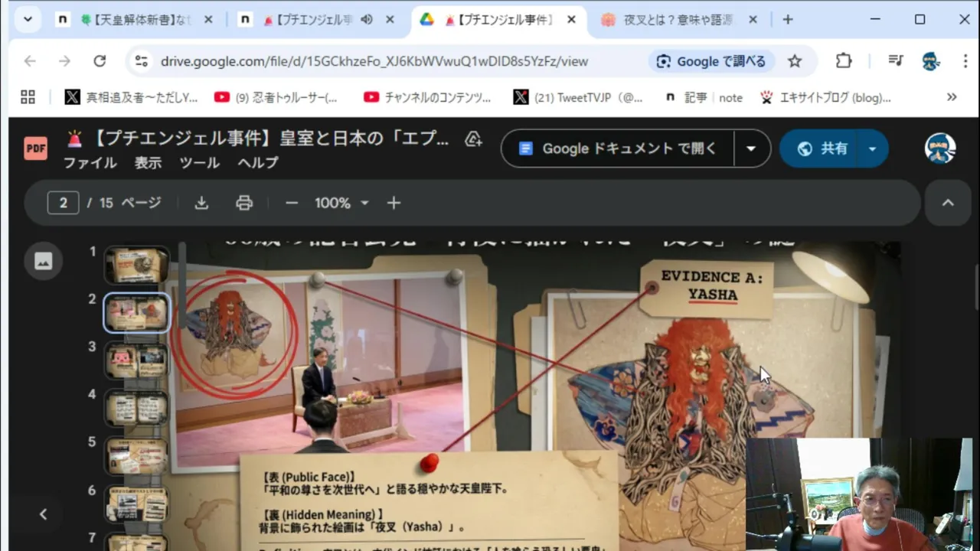
Task: Expand the open-with dropdown arrow
Action: click(751, 148)
